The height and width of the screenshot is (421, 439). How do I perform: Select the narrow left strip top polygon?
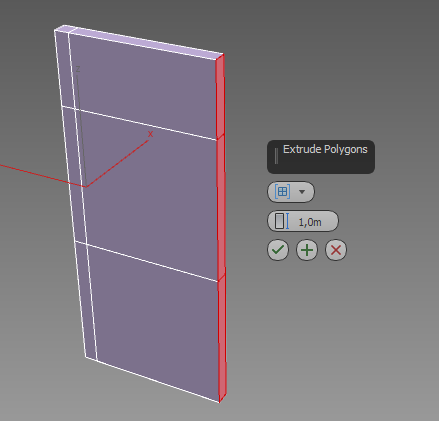tap(65, 69)
